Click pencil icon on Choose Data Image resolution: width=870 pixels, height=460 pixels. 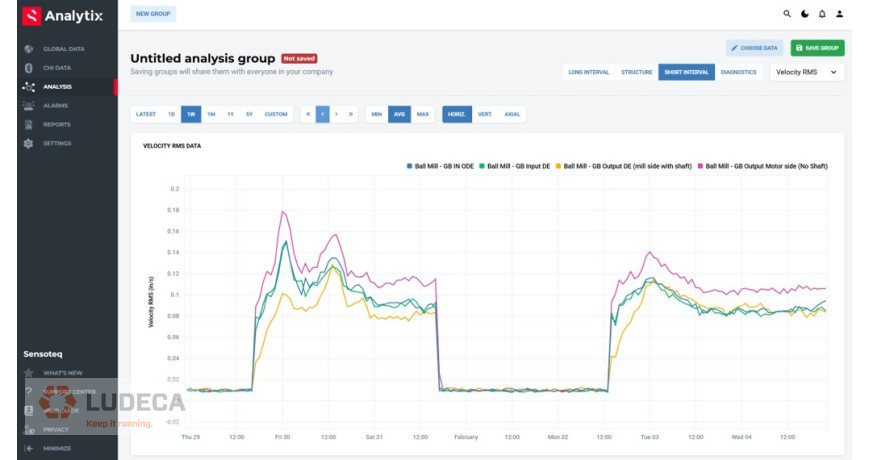coord(735,48)
